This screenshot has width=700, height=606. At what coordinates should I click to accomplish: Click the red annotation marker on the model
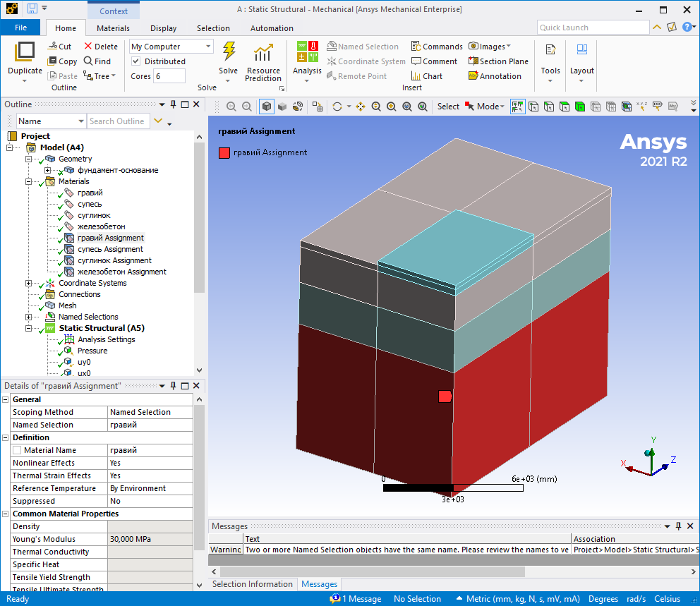pos(445,396)
